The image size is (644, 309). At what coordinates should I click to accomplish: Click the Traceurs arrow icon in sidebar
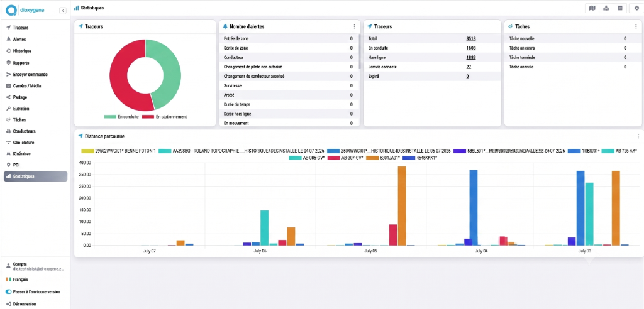click(x=9, y=28)
